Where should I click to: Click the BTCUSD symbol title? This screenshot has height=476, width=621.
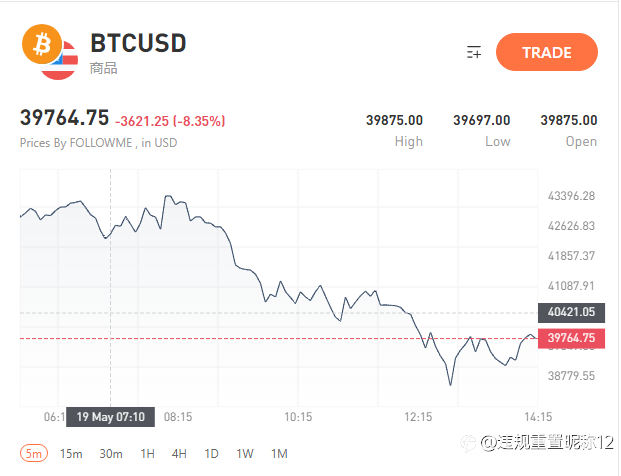click(x=138, y=43)
